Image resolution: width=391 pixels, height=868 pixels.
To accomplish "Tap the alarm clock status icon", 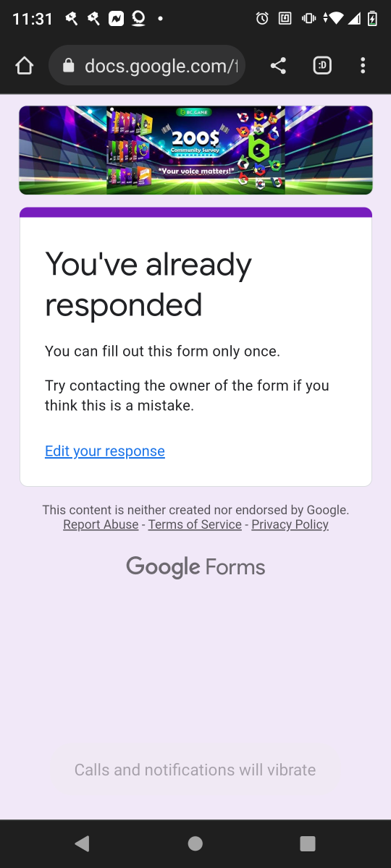I will point(263,19).
